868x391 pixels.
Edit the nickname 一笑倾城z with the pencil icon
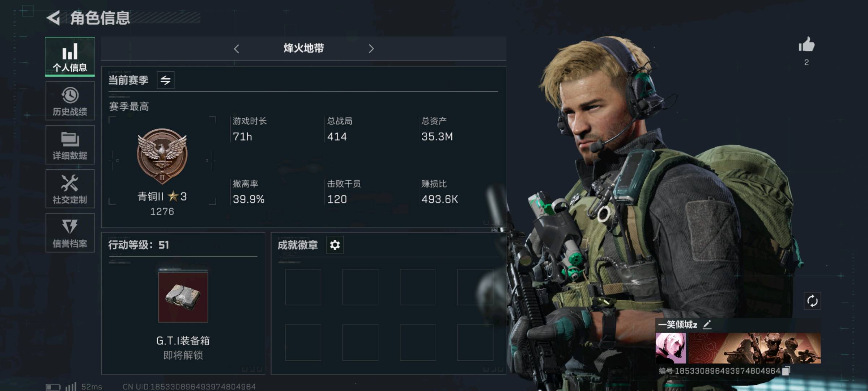click(x=707, y=325)
